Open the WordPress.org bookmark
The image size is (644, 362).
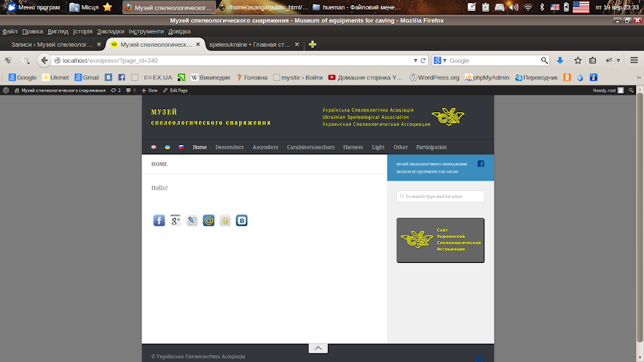pyautogui.click(x=434, y=77)
